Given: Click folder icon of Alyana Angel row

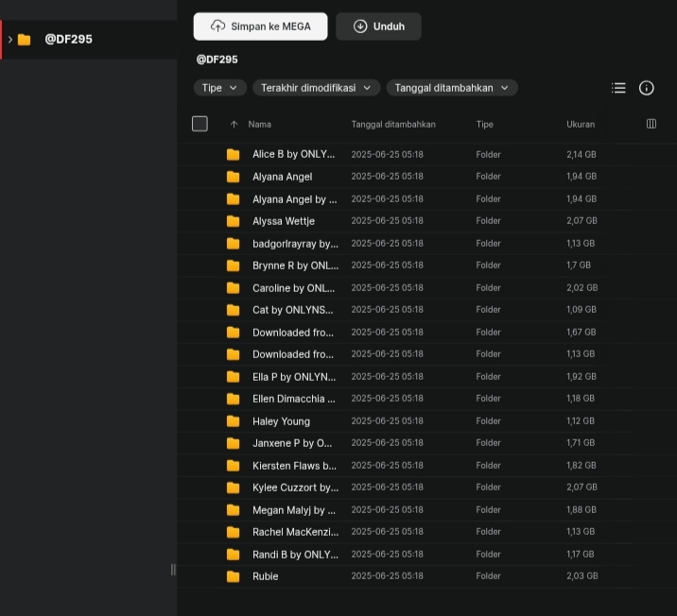Looking at the screenshot, I should [234, 177].
